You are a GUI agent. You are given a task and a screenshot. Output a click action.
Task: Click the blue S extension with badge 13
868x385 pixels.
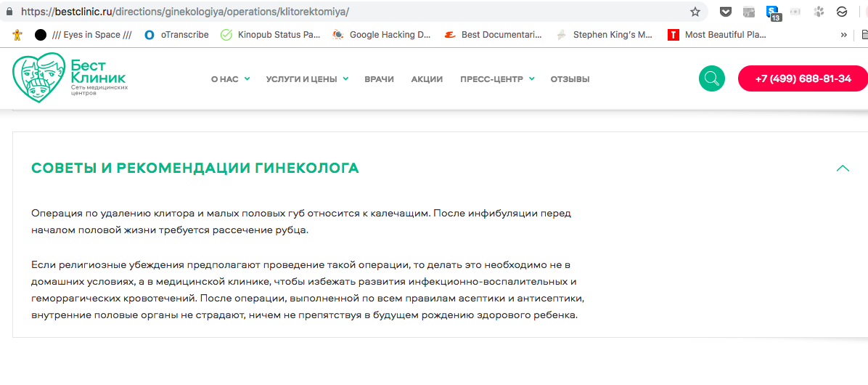point(772,12)
